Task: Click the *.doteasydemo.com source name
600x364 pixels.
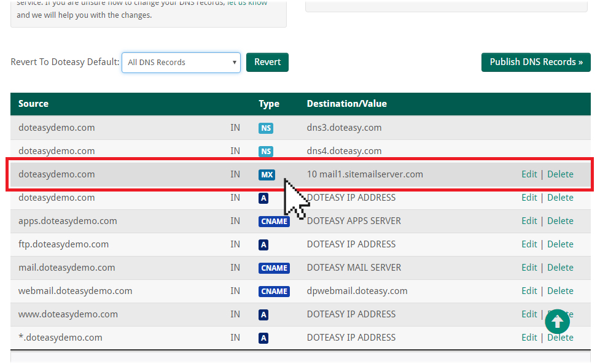Action: click(x=60, y=338)
